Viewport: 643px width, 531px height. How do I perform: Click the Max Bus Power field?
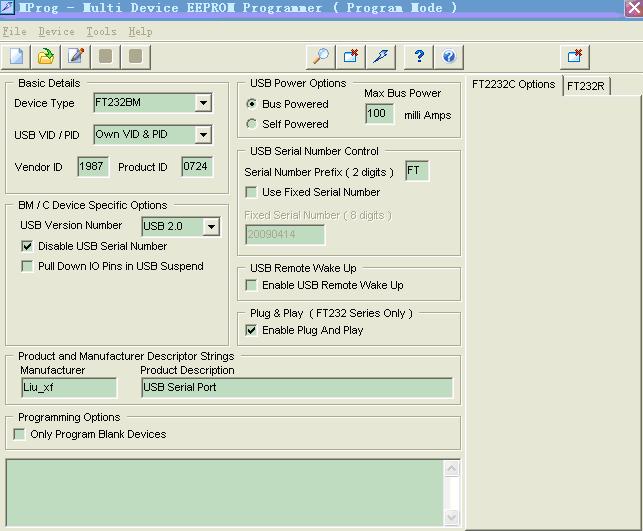pos(379,114)
